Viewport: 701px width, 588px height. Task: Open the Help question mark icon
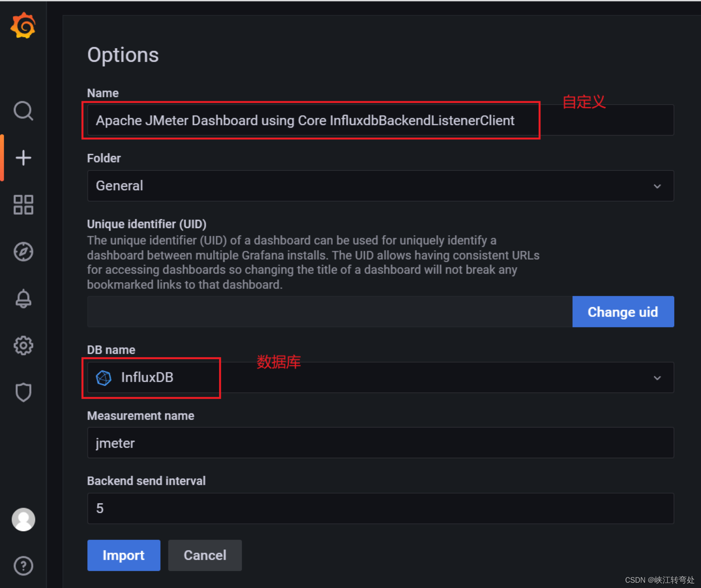click(x=23, y=566)
